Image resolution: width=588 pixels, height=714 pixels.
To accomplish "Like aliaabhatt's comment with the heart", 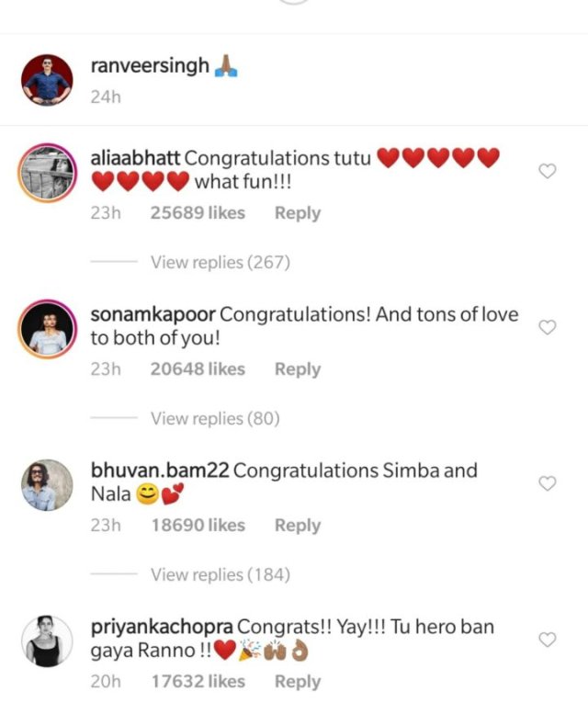I will [547, 171].
